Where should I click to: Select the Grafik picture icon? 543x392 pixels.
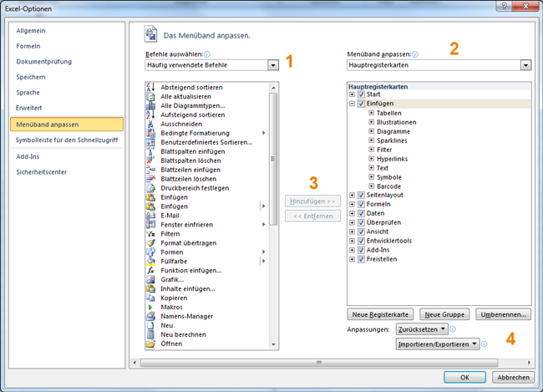coord(150,280)
